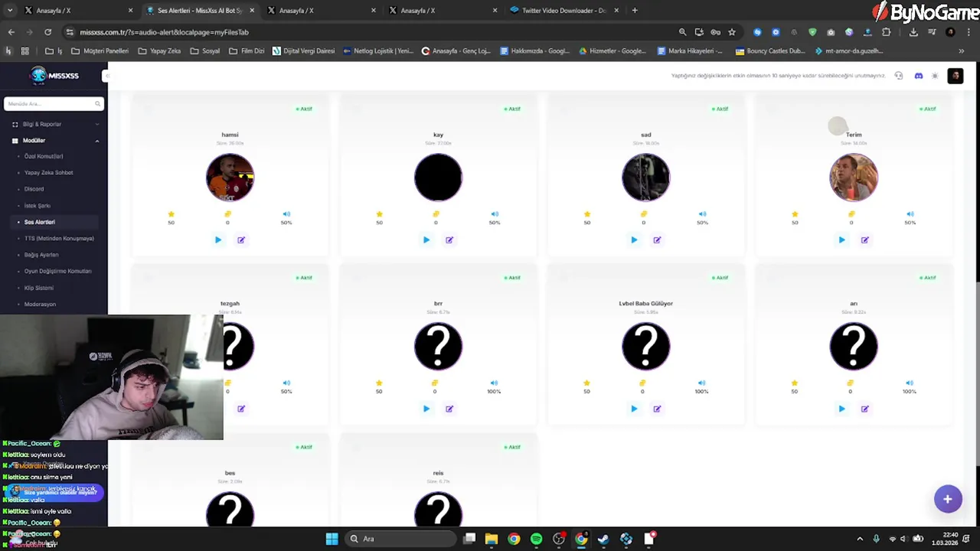Bookmark this page with the star icon
This screenshot has width=980, height=551.
(x=732, y=32)
